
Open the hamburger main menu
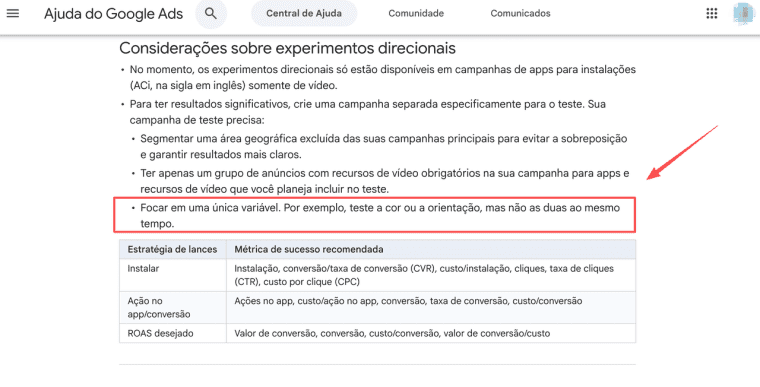[13, 13]
